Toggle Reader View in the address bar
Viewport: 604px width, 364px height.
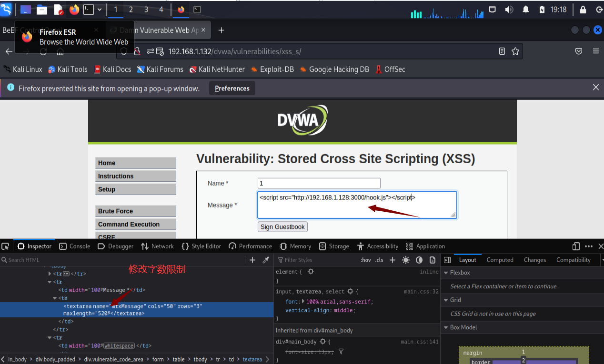[502, 51]
